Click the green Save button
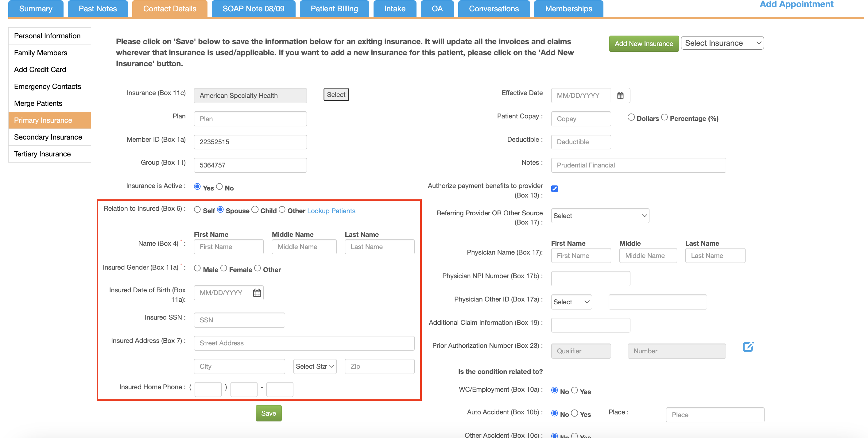The width and height of the screenshot is (868, 438). [268, 413]
